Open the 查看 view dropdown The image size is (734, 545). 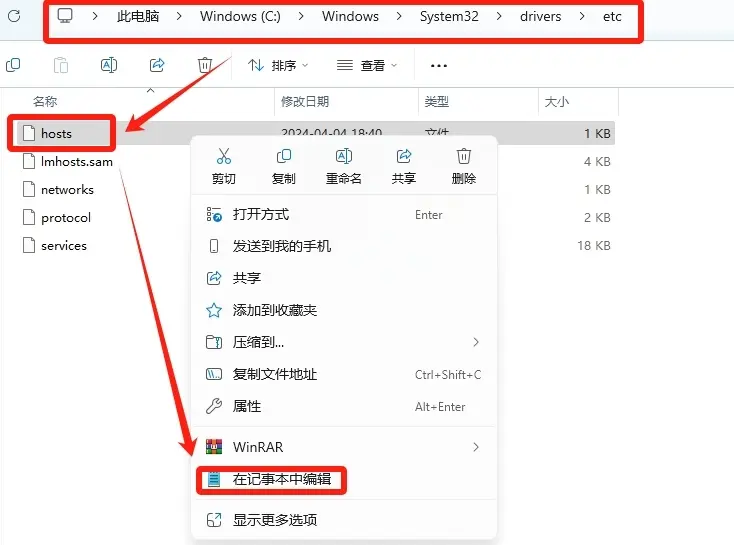(x=367, y=66)
